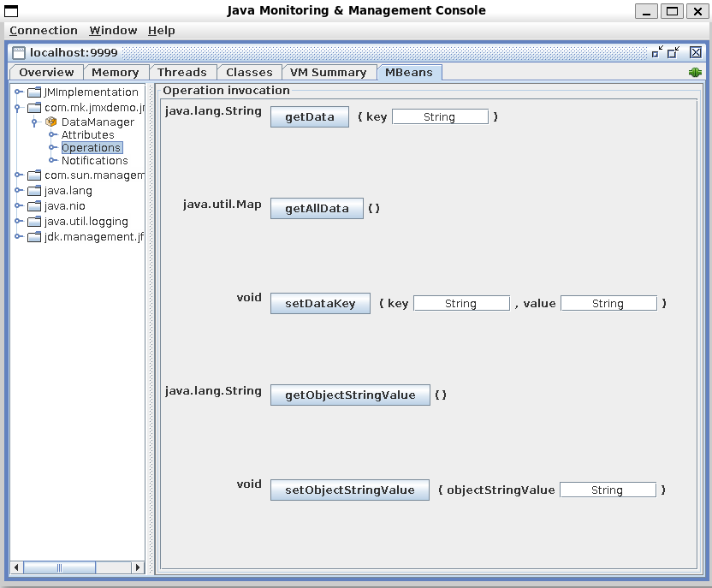Screen dimensions: 712x588
Task: Select Attributes under DataManager
Action: (x=87, y=135)
